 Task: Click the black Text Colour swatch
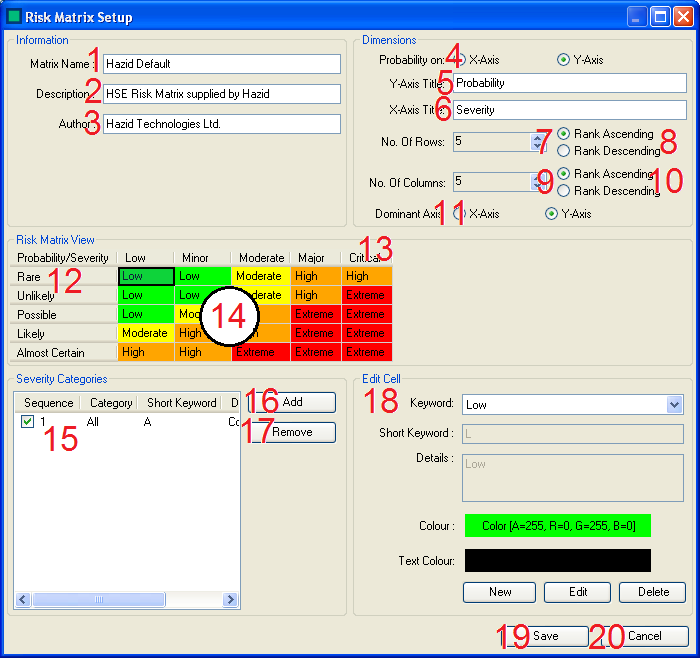557,560
